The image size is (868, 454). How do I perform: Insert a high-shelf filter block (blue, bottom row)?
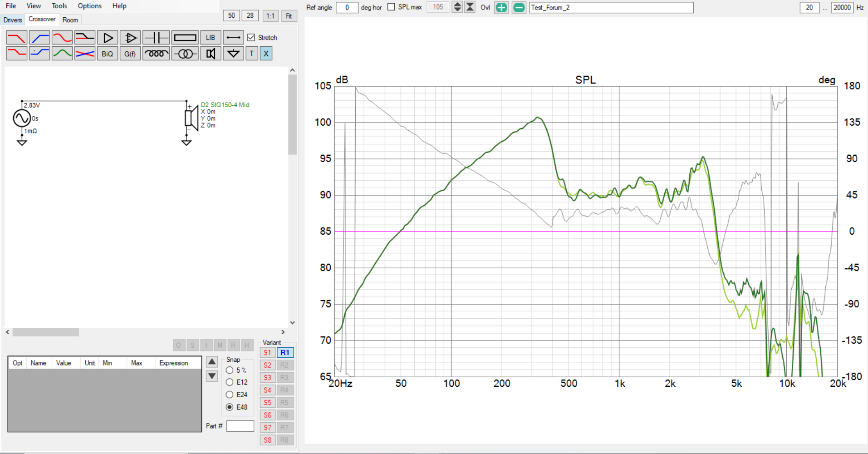(x=39, y=54)
